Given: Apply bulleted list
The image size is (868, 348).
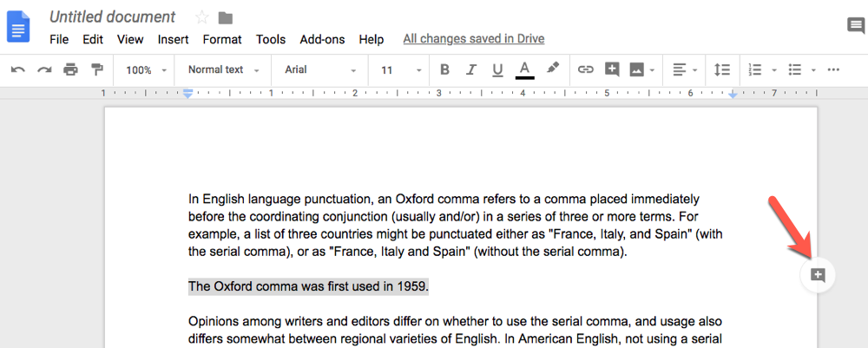Looking at the screenshot, I should (795, 69).
